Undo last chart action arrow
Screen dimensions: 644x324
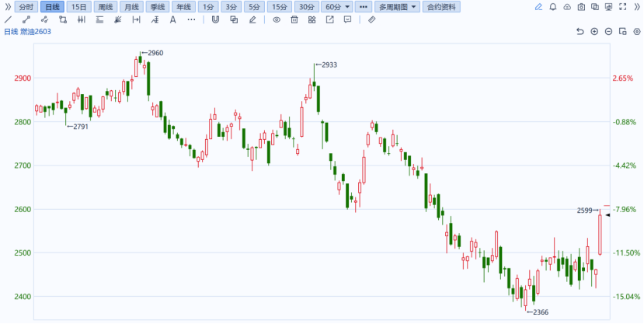(x=580, y=32)
